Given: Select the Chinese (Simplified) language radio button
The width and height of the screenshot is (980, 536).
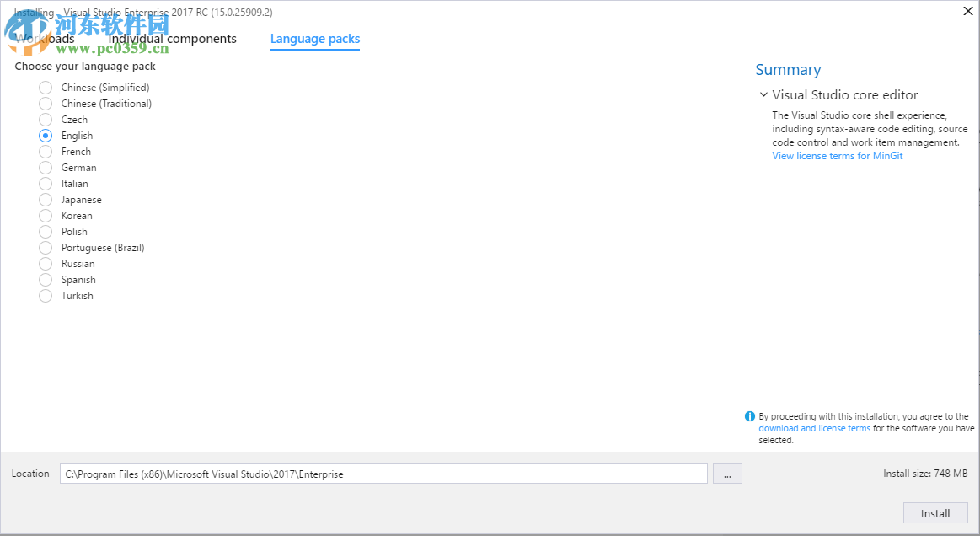Looking at the screenshot, I should pos(46,88).
